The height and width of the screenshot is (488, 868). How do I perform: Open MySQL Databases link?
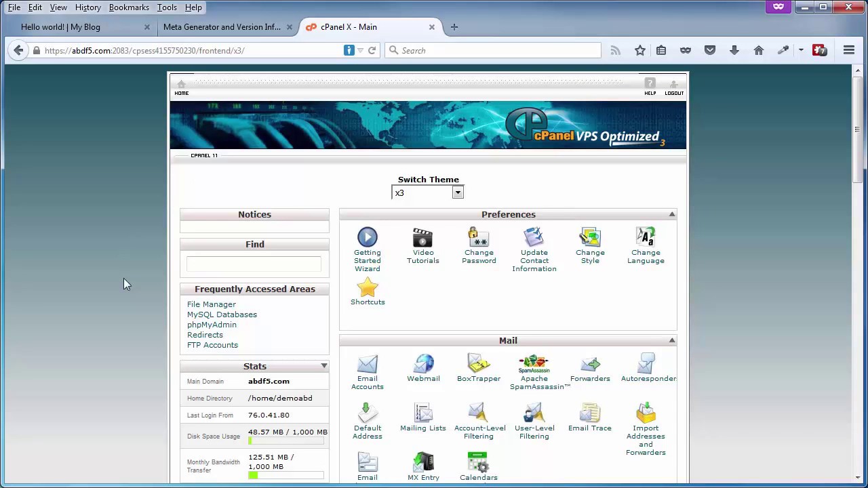[222, 314]
